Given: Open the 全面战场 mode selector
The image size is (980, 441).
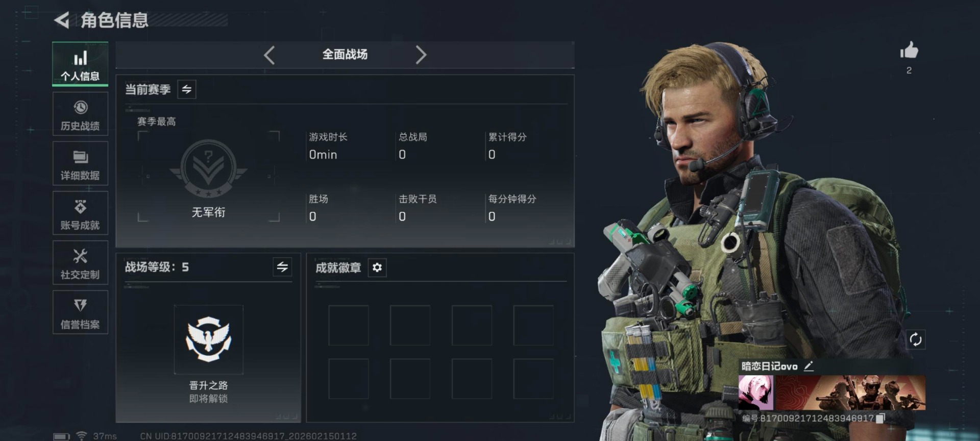Looking at the screenshot, I should click(x=345, y=55).
